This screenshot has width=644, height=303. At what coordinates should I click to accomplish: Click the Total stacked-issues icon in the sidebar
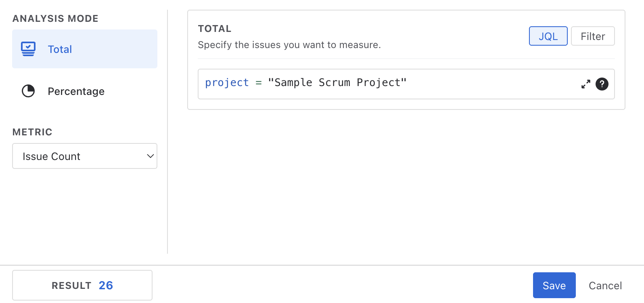click(28, 48)
